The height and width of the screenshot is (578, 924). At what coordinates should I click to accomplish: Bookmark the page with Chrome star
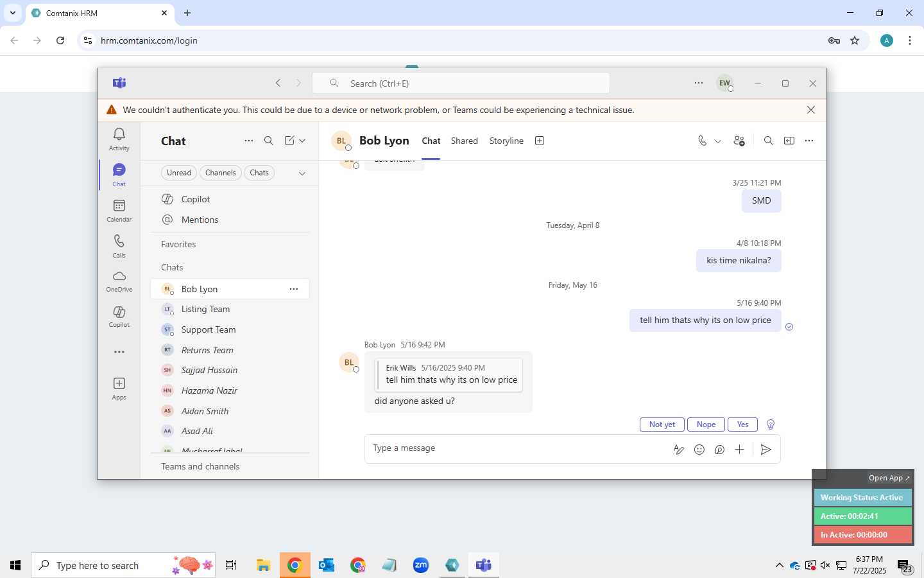click(x=855, y=40)
